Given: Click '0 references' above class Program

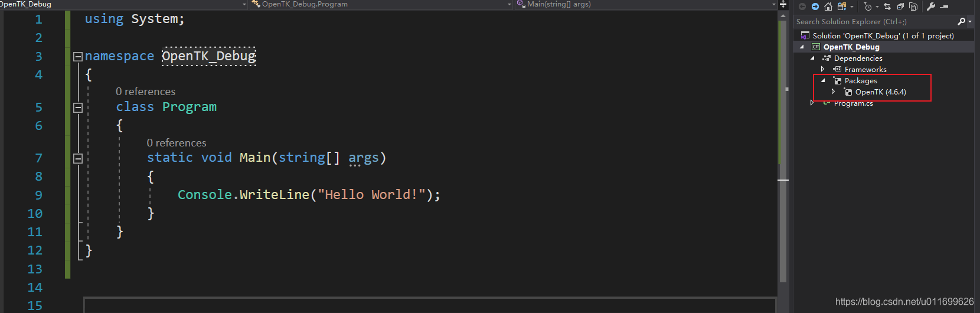Looking at the screenshot, I should point(145,92).
